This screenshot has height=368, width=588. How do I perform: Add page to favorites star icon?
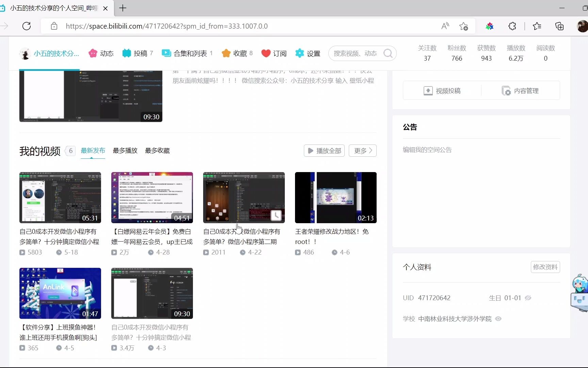point(463,26)
